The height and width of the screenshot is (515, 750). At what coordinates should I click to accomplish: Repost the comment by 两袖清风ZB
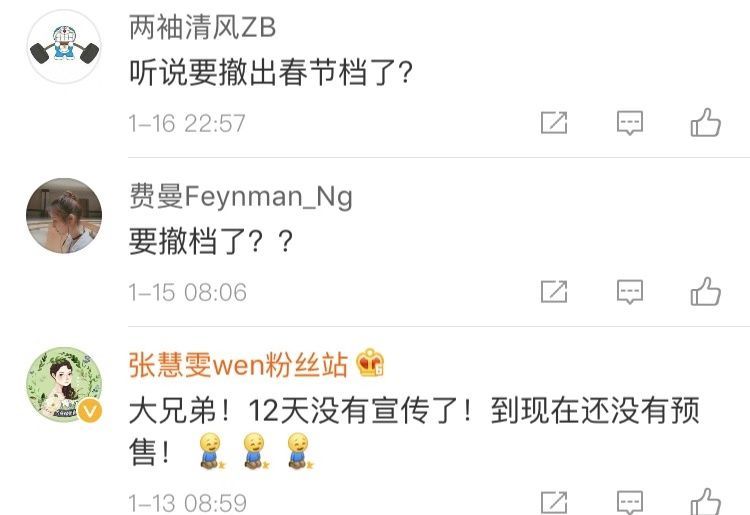pos(554,122)
